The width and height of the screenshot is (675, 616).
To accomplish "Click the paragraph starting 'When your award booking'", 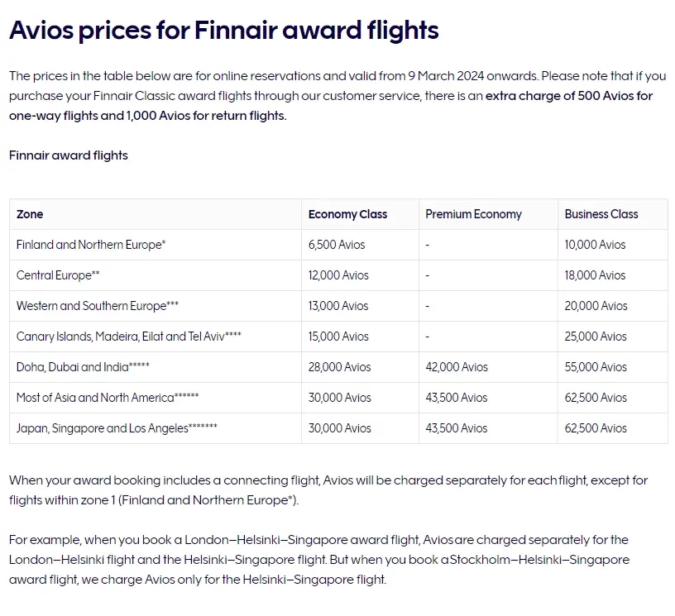I will coord(328,489).
